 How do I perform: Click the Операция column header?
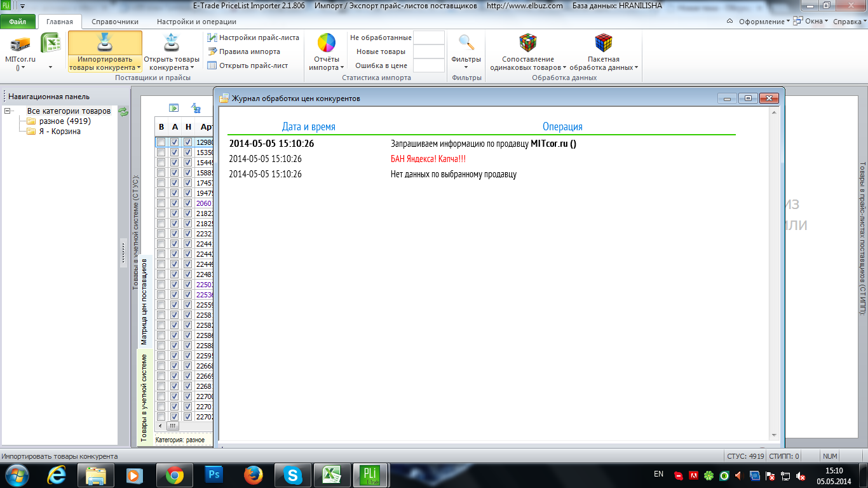[562, 126]
